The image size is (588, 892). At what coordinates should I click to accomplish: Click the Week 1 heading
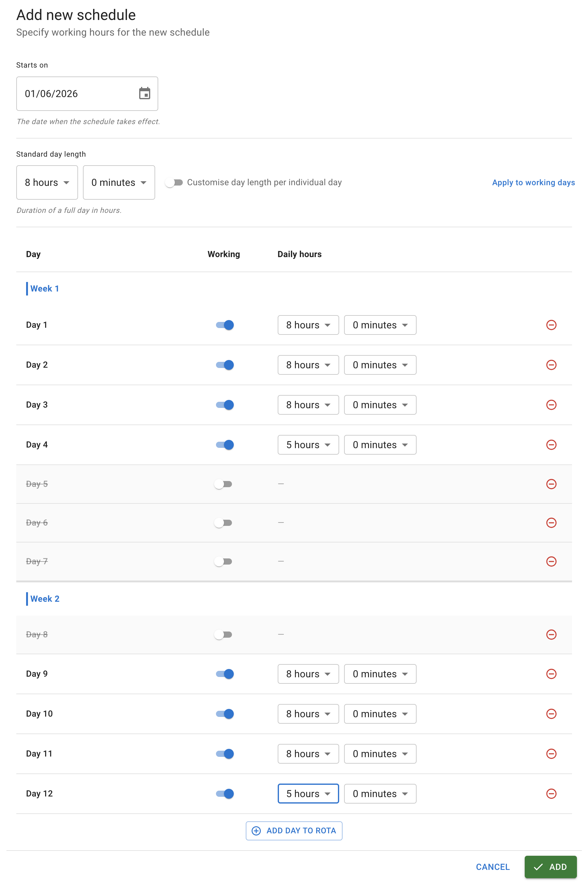coord(45,288)
